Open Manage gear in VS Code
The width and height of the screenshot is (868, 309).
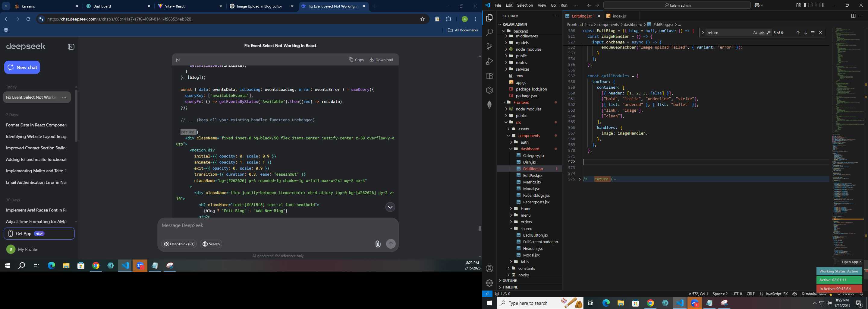pos(489,283)
